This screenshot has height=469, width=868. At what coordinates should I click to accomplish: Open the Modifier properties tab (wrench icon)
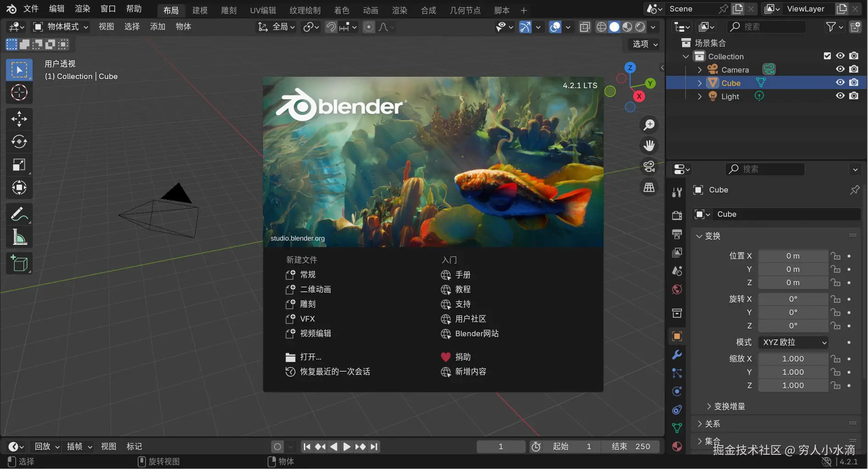pos(676,354)
